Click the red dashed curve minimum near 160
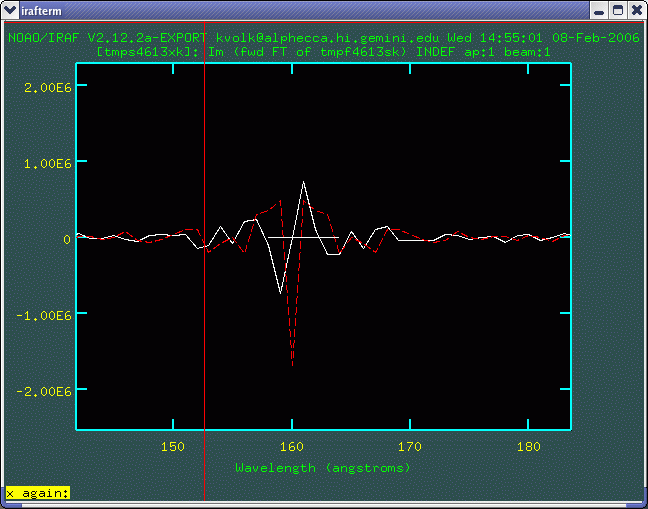 pos(293,365)
